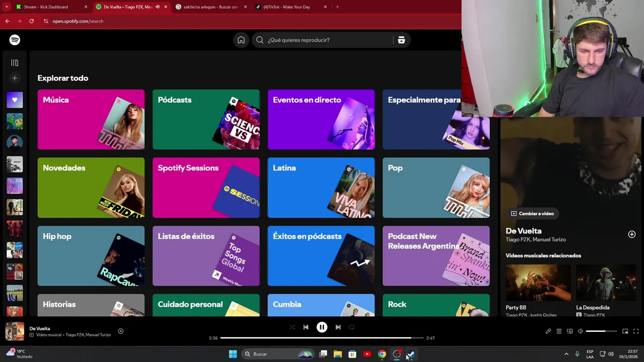Open Listas de éxitos card
644x362 pixels.
pos(206,256)
